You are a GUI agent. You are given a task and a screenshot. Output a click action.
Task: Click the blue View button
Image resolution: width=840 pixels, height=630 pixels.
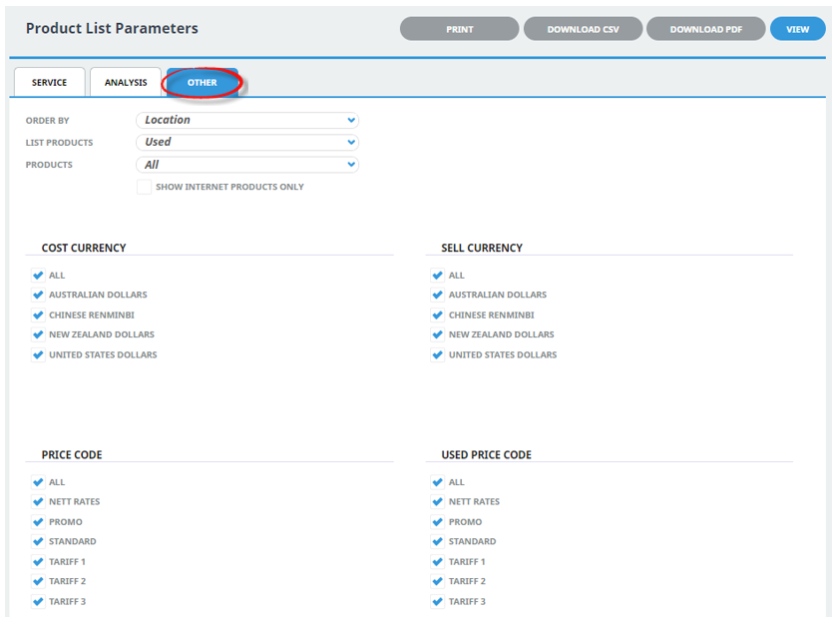(797, 29)
